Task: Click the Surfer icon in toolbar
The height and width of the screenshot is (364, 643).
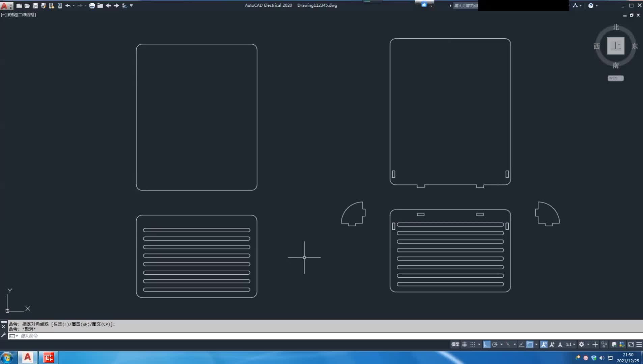Action: (x=124, y=5)
